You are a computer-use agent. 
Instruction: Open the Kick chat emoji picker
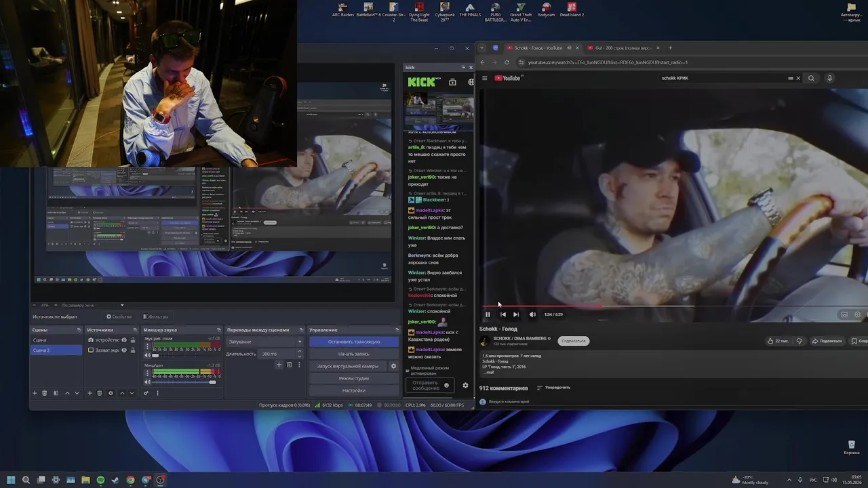[446, 385]
